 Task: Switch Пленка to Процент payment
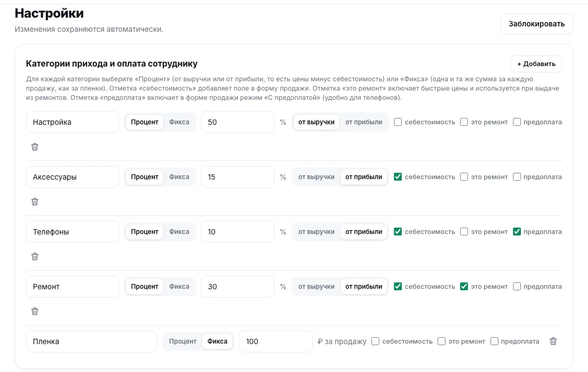coord(183,342)
